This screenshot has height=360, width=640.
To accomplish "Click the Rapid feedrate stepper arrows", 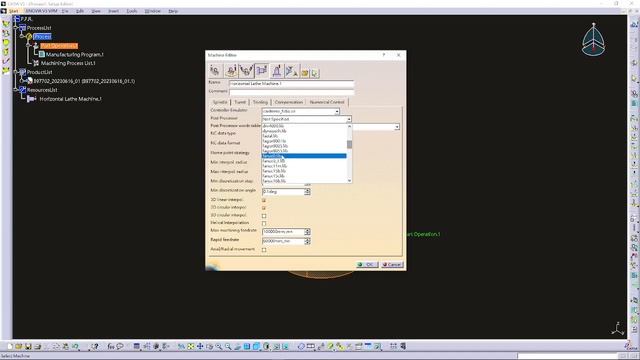I will tap(307, 241).
